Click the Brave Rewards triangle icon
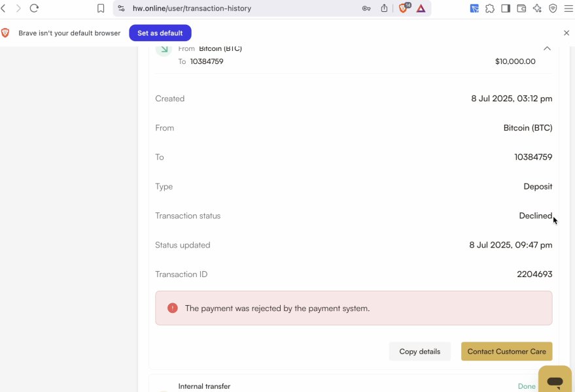Viewport: 575px width, 392px height. (x=421, y=8)
